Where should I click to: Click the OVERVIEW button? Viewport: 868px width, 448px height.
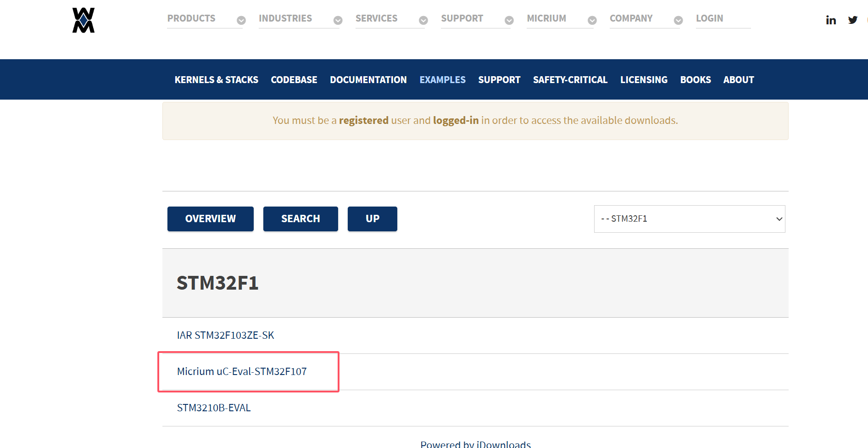tap(211, 219)
